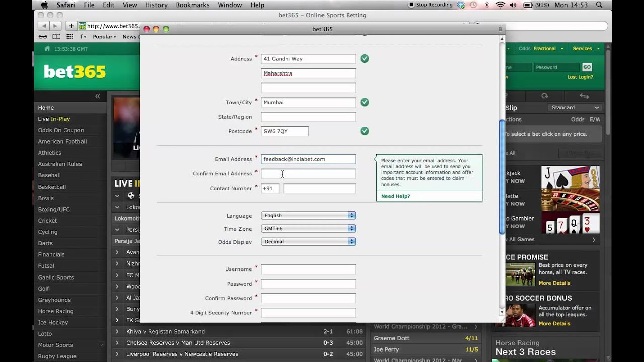The image size is (644, 362).
Task: Collapse the sports sidebar with double arrows
Action: (98, 96)
